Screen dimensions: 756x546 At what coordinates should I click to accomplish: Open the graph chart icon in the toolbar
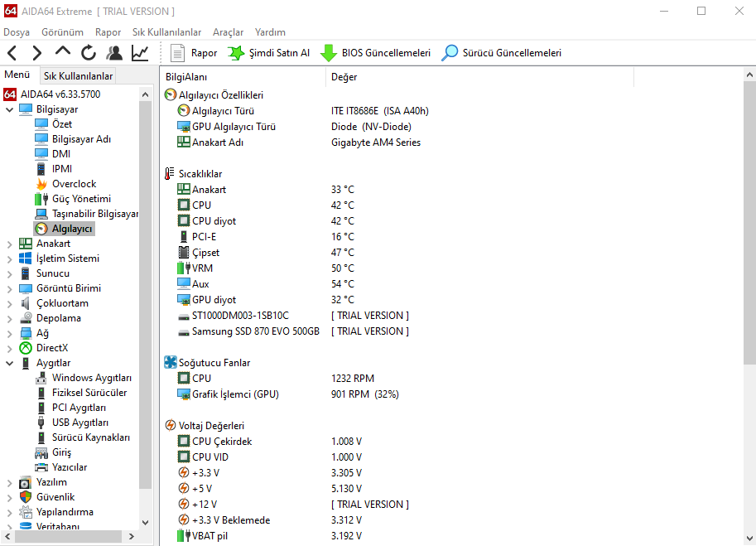pos(140,52)
